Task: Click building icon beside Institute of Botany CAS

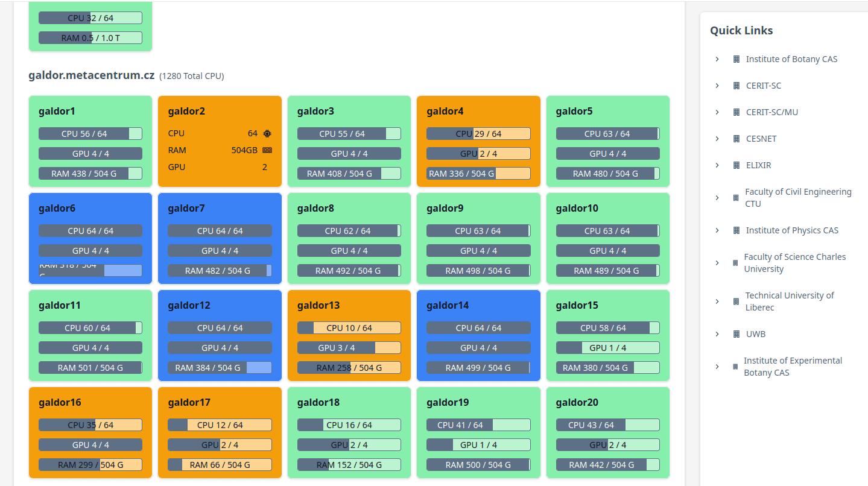Action: 737,59
